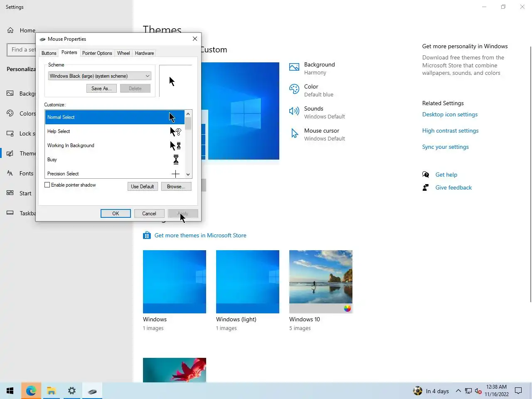Show hidden system tray icons chevron

coord(458,391)
